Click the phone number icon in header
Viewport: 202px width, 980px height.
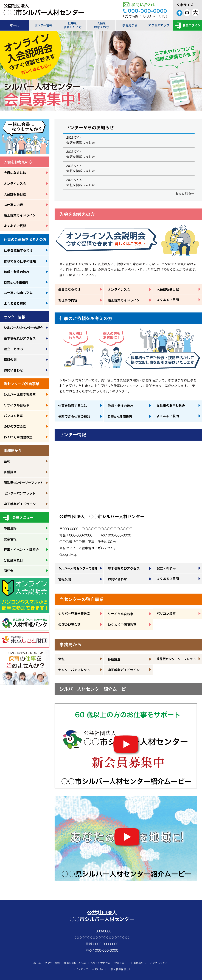pyautogui.click(x=125, y=11)
